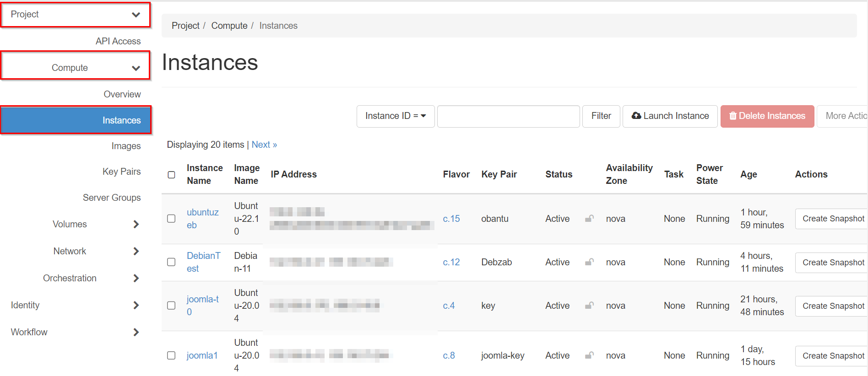Toggle the select-all instances header checkbox
Viewport: 868px width, 376px height.
coord(171,175)
